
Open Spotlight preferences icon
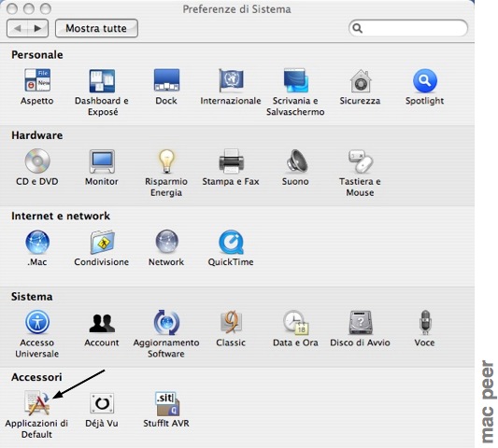pos(425,80)
